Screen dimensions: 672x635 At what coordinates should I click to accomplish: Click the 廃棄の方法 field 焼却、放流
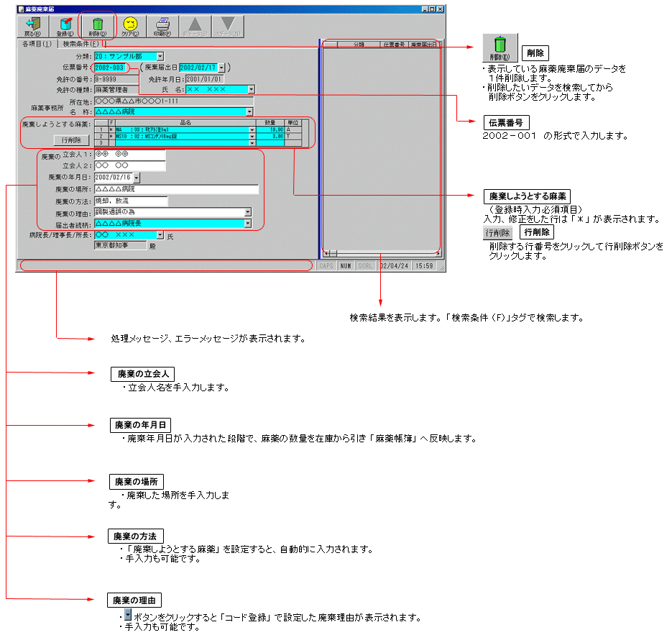tap(131, 201)
